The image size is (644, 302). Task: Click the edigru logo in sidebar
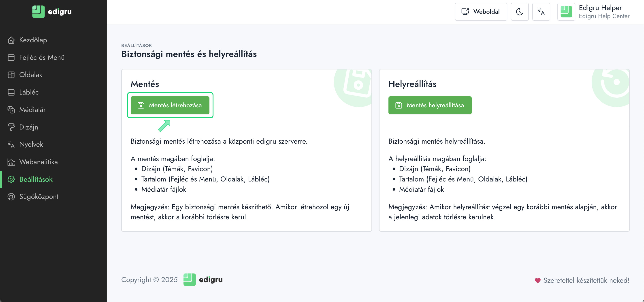[52, 11]
